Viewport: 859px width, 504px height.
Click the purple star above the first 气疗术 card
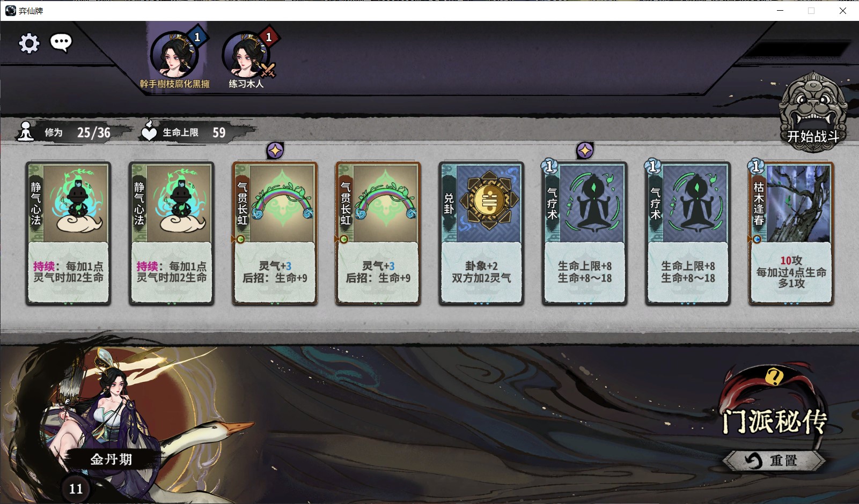tap(585, 151)
